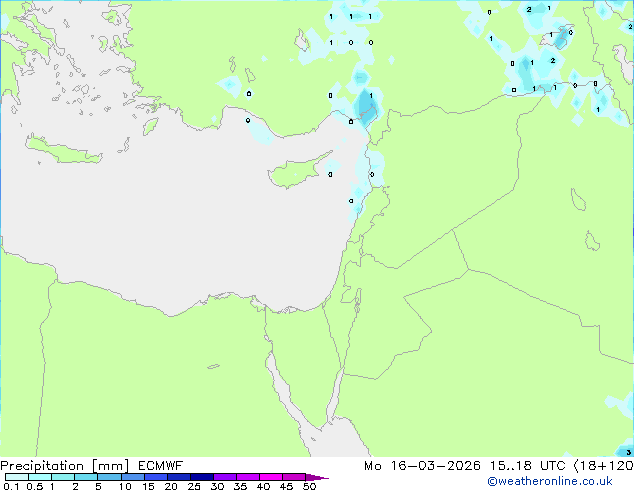Click the island of Cyprus on map
This screenshot has height=490, width=634.
[298, 171]
